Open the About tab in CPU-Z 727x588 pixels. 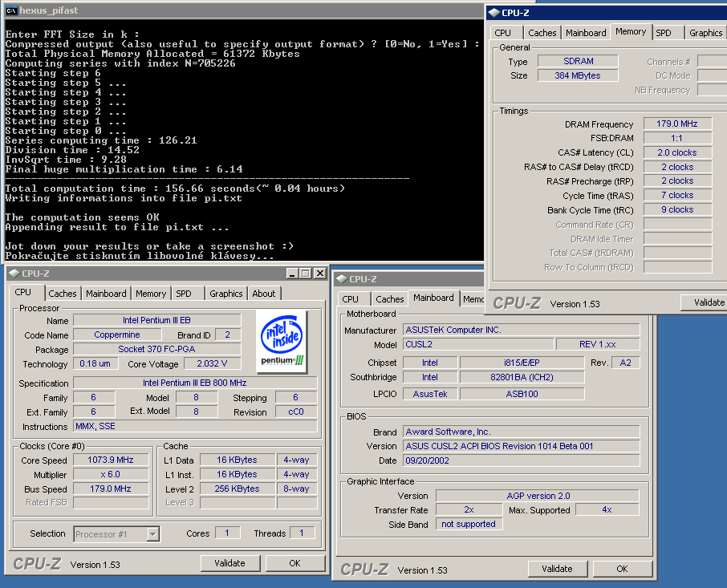click(264, 294)
